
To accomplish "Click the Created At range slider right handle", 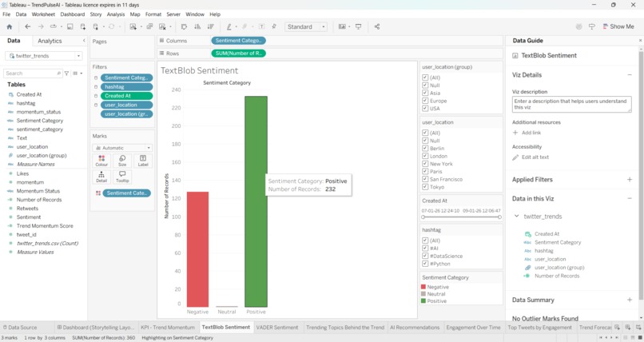I will 499,217.
